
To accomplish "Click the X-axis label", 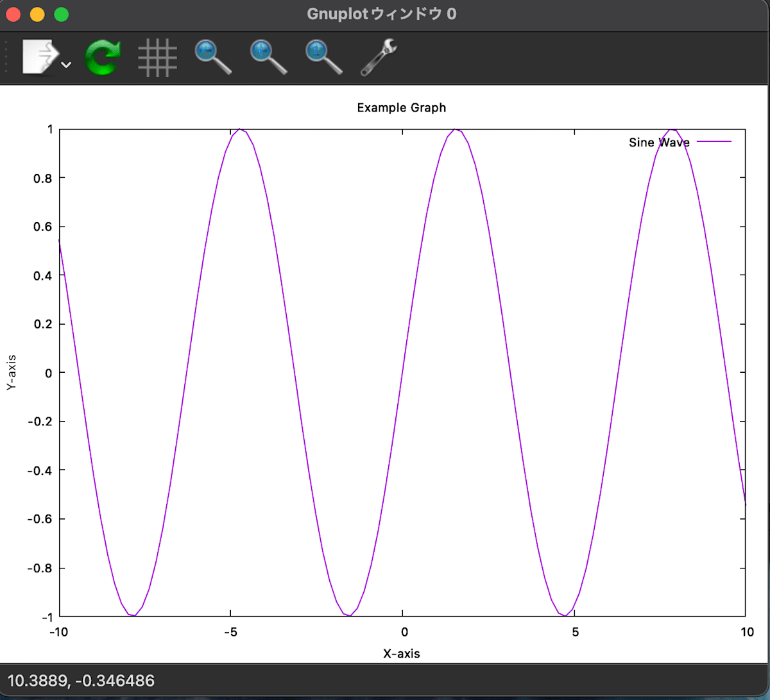I will [402, 654].
